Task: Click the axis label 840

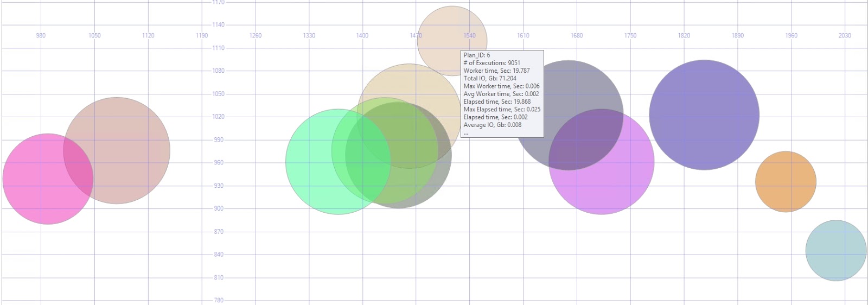Action: (219, 255)
